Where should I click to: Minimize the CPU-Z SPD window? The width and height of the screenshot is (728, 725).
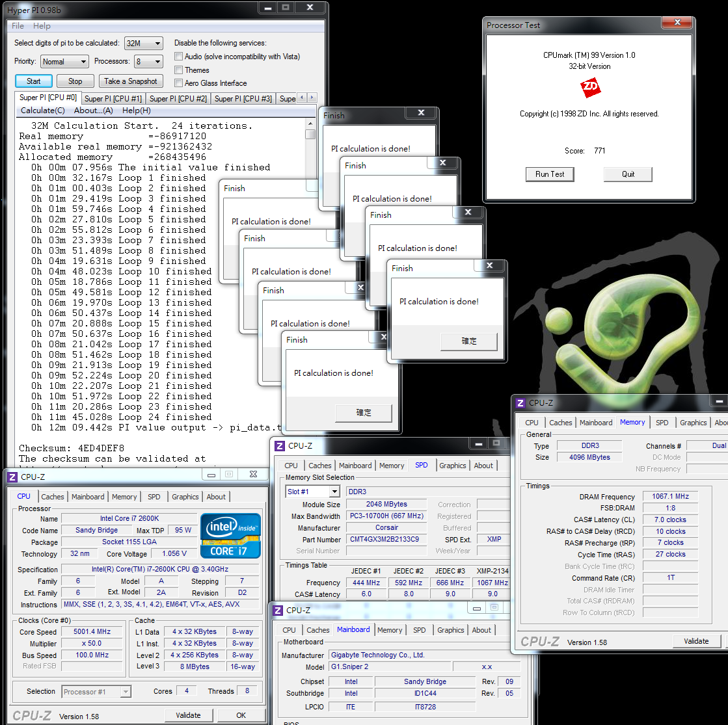[478, 443]
